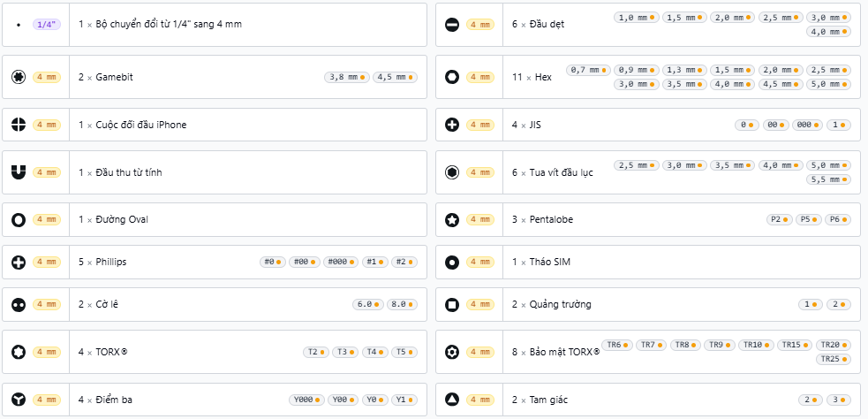Select the TORX T4 size tag
Image resolution: width=868 pixels, height=419 pixels.
[375, 352]
